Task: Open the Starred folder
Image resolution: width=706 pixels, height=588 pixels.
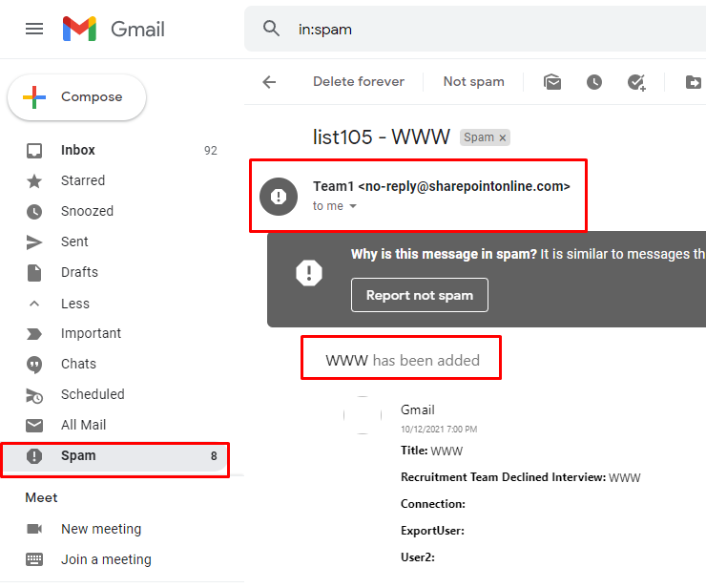Action: point(114,180)
